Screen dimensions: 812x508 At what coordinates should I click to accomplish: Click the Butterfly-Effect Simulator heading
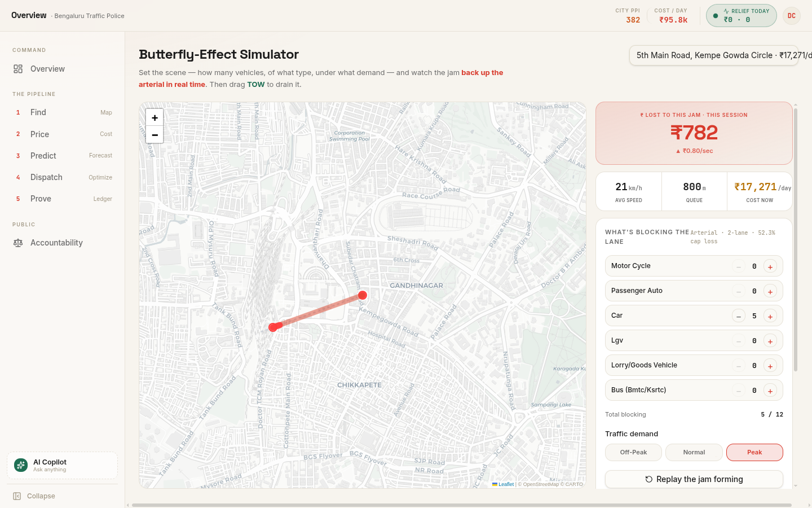click(x=219, y=54)
